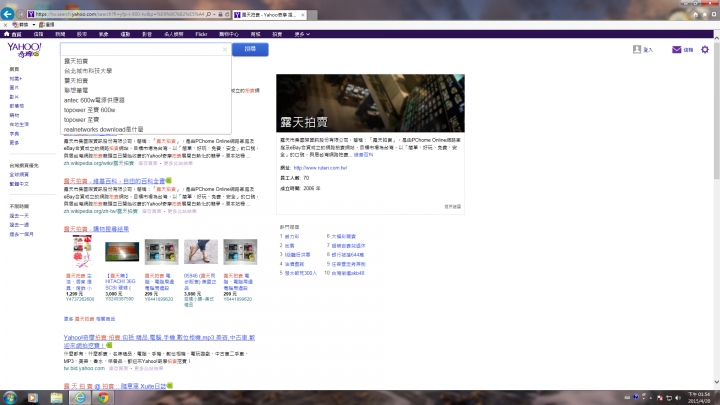This screenshot has height=405, width=720.
Task: Click the sign-in person icon
Action: [636, 49]
